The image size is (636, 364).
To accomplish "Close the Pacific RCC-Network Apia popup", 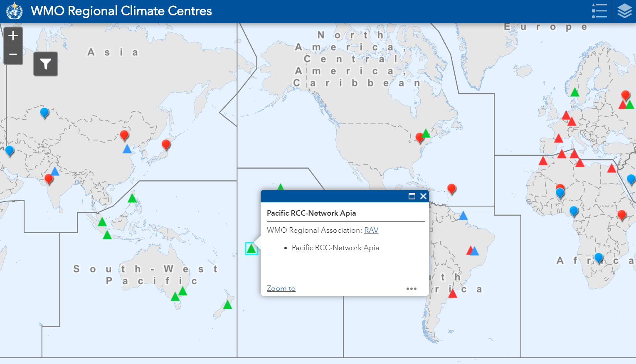I will click(x=423, y=196).
